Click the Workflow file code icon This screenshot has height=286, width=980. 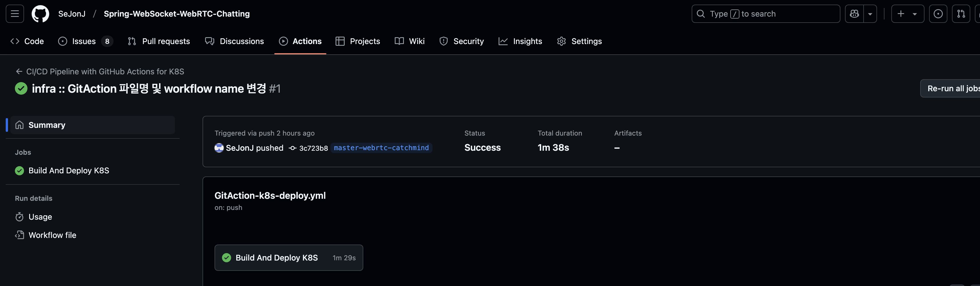19,235
